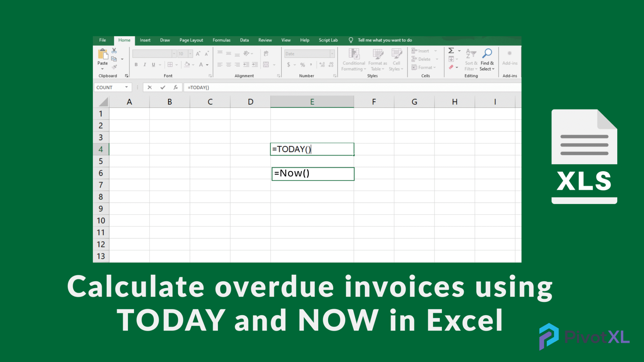Open the Script Lab tab
The width and height of the screenshot is (644, 362).
click(x=328, y=40)
